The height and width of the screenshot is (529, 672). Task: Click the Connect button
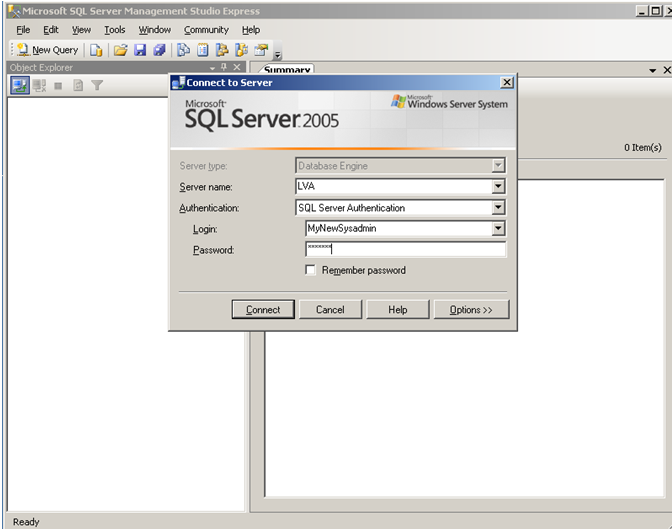point(263,309)
